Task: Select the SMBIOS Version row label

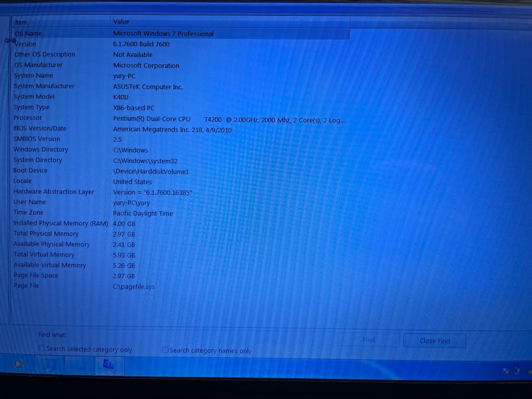Action: (37, 139)
